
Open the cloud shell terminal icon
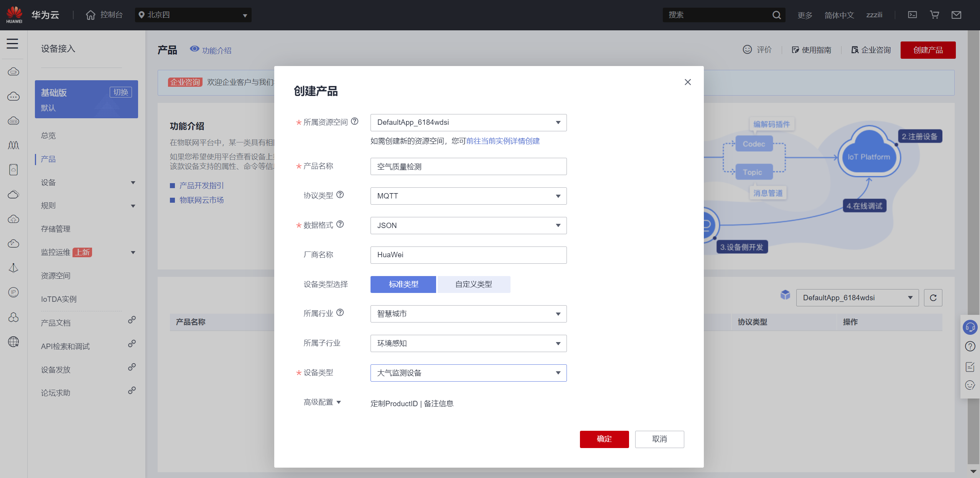coord(912,15)
